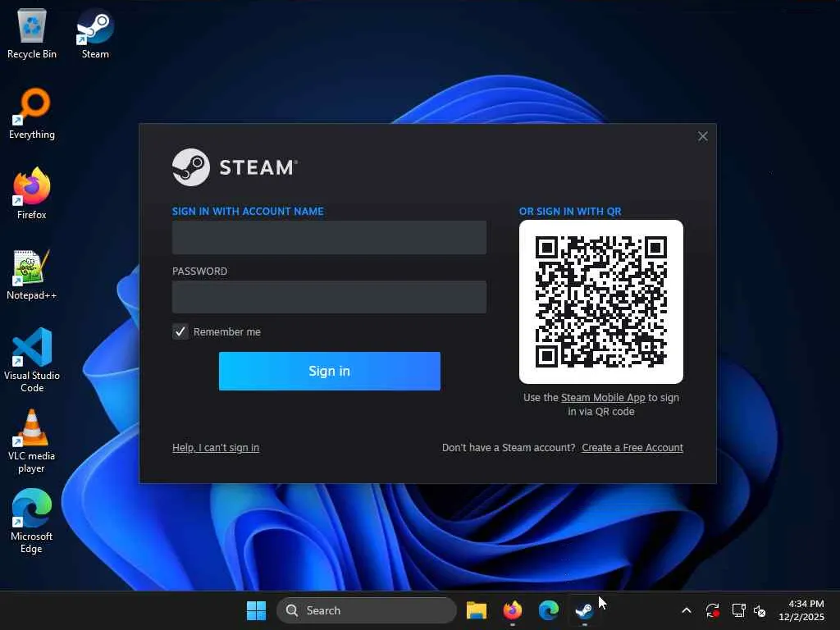Click the blue Sign in button
This screenshot has height=630, width=840.
(x=330, y=372)
